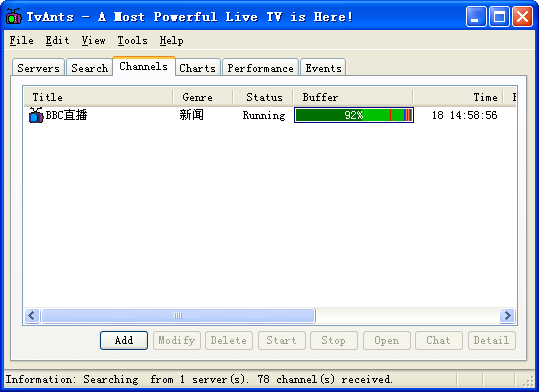Click the left arrow of horizontal scrollbar
Viewport: 539px width, 392px height.
(x=32, y=315)
